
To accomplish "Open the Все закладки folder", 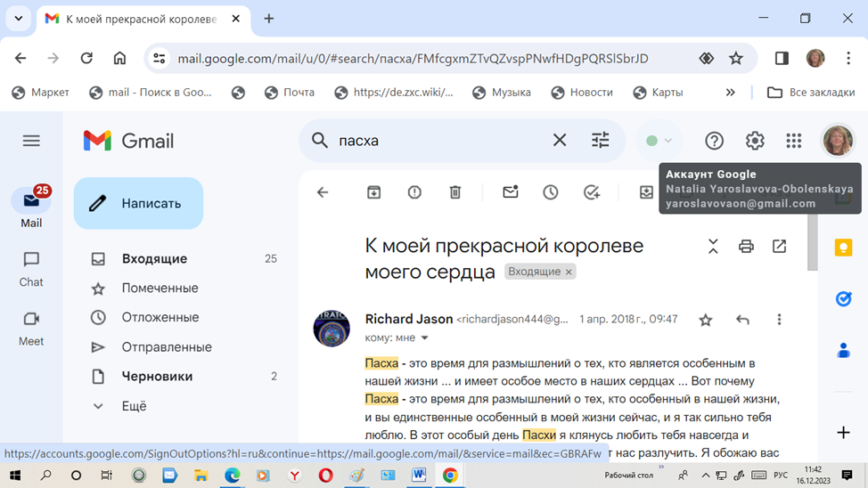I will [811, 93].
